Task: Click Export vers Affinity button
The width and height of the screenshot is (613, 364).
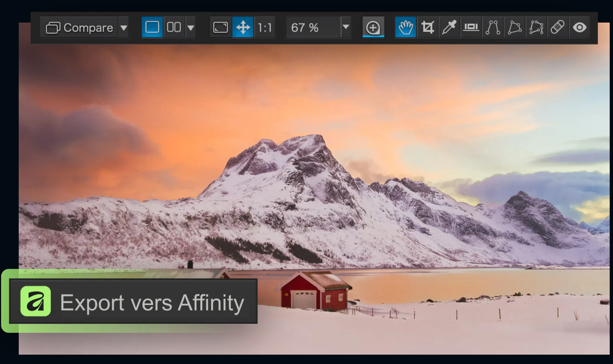Action: coord(133,302)
